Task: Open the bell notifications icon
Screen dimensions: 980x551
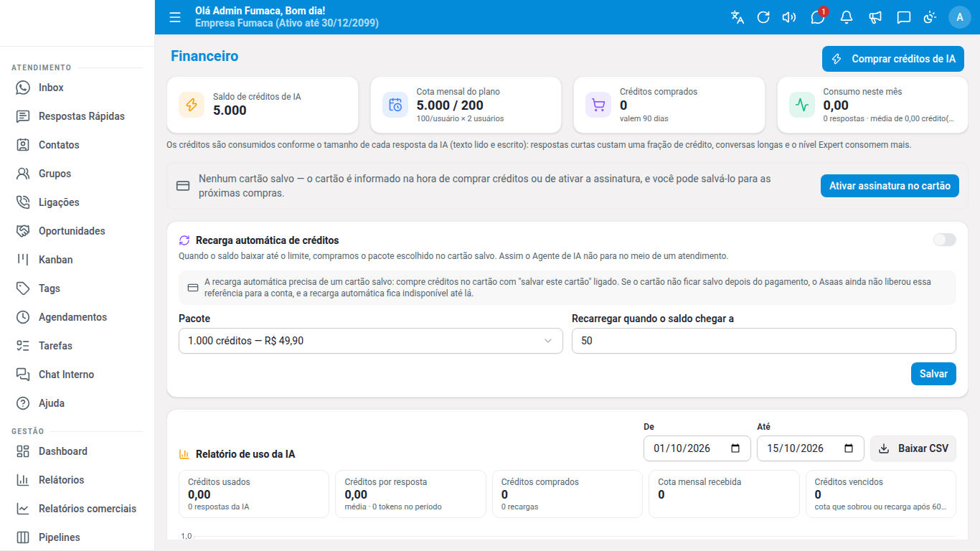Action: click(847, 17)
